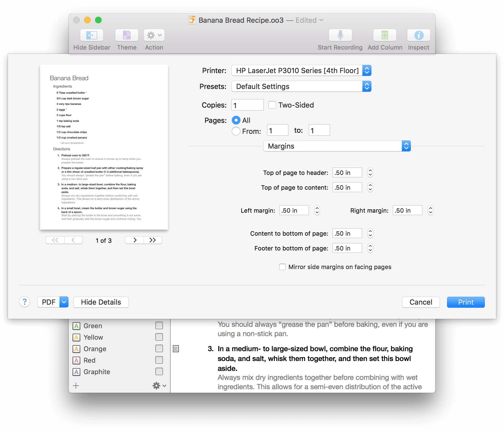The height and width of the screenshot is (433, 504).
Task: Click the note icon beside step 3
Action: click(x=176, y=349)
